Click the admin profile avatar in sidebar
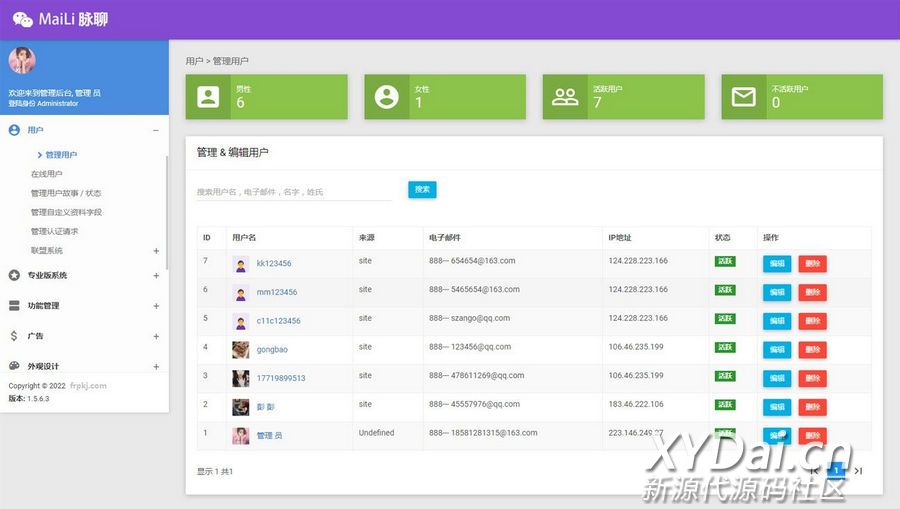Screen dimensions: 900x509 pyautogui.click(x=22, y=61)
